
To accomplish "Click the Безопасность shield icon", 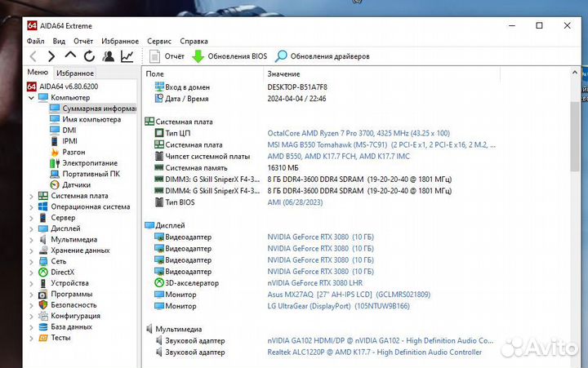I will coord(43,305).
